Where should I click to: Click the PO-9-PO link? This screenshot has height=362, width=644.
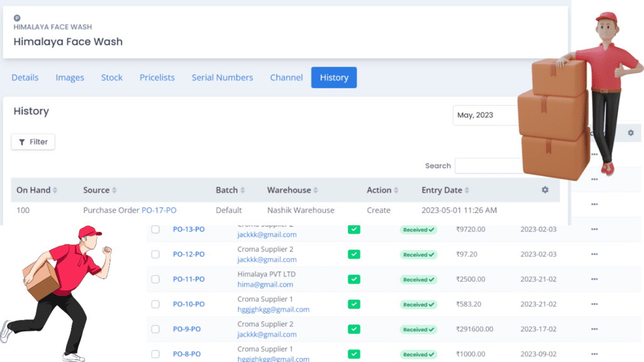(187, 329)
